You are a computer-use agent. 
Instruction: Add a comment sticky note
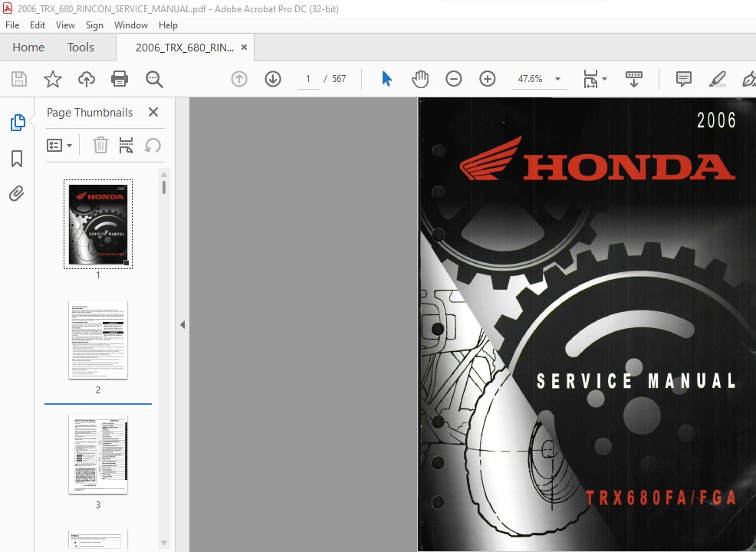tap(684, 78)
